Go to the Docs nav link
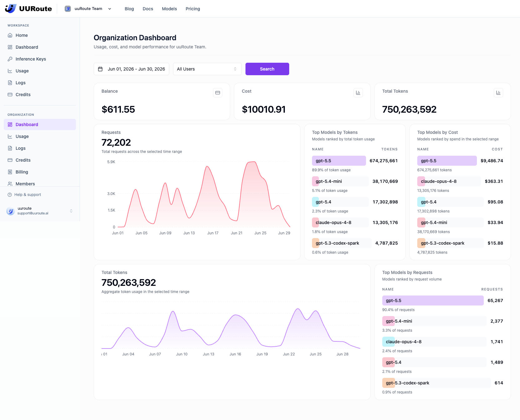Screen dimensions: 520x420 point(148,9)
